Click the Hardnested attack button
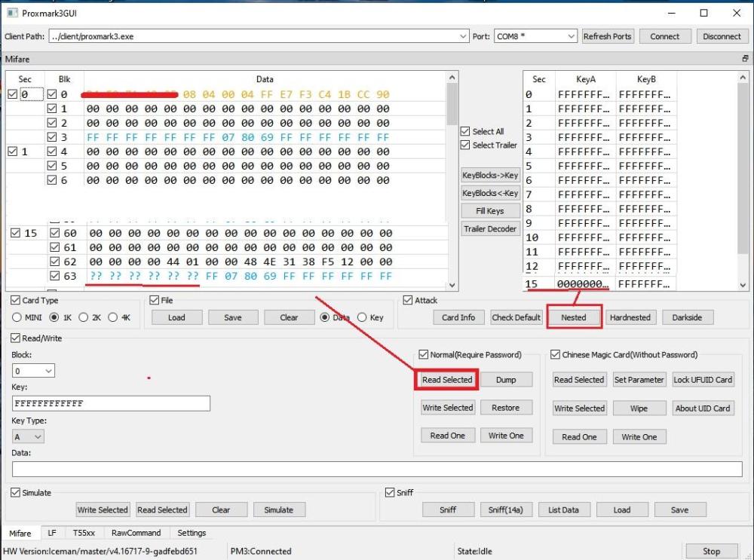This screenshot has height=560, width=754. [x=630, y=317]
